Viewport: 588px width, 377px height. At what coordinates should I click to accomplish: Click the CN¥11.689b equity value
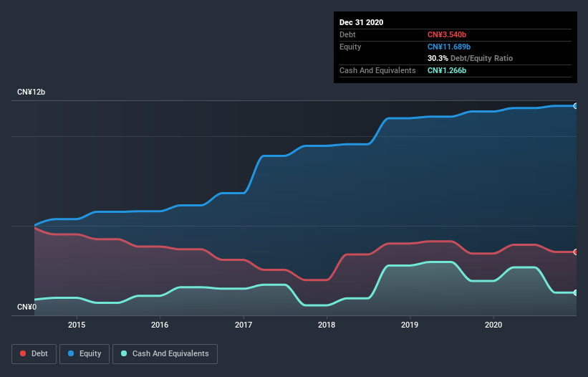point(449,47)
